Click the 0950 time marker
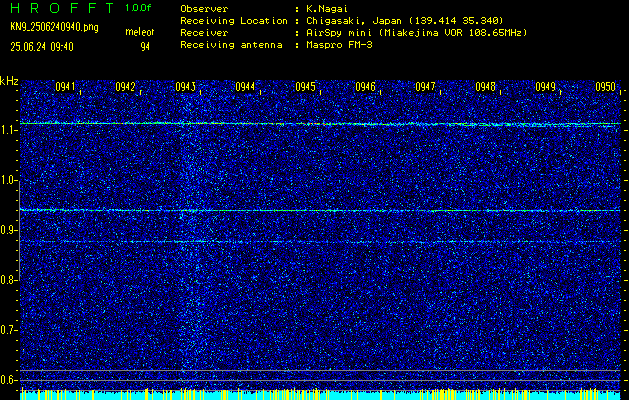The width and height of the screenshot is (629, 400). click(605, 86)
